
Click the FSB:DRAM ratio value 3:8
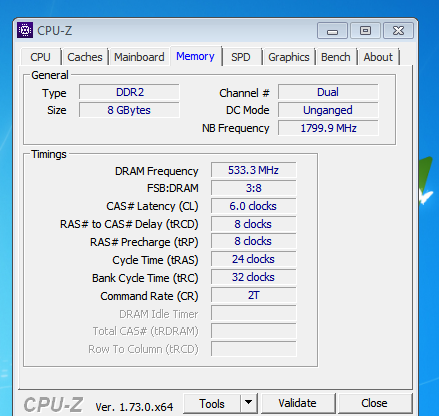(253, 188)
